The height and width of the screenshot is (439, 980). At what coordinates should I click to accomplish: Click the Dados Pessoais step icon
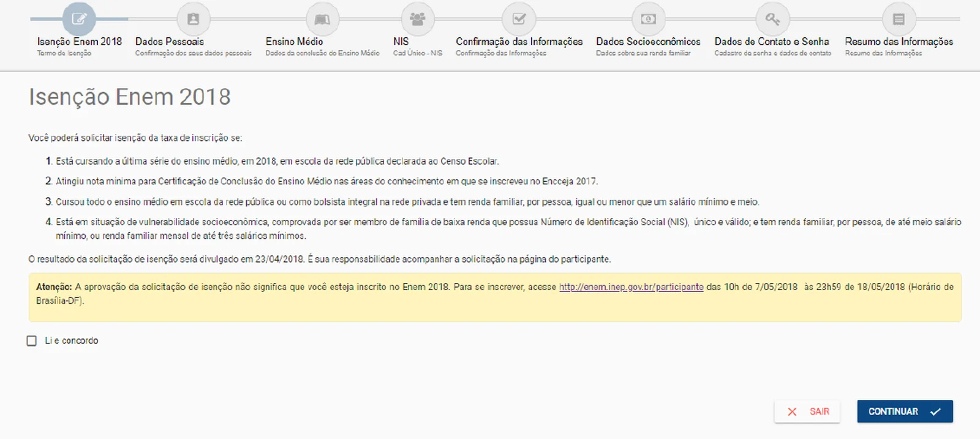[x=193, y=19]
